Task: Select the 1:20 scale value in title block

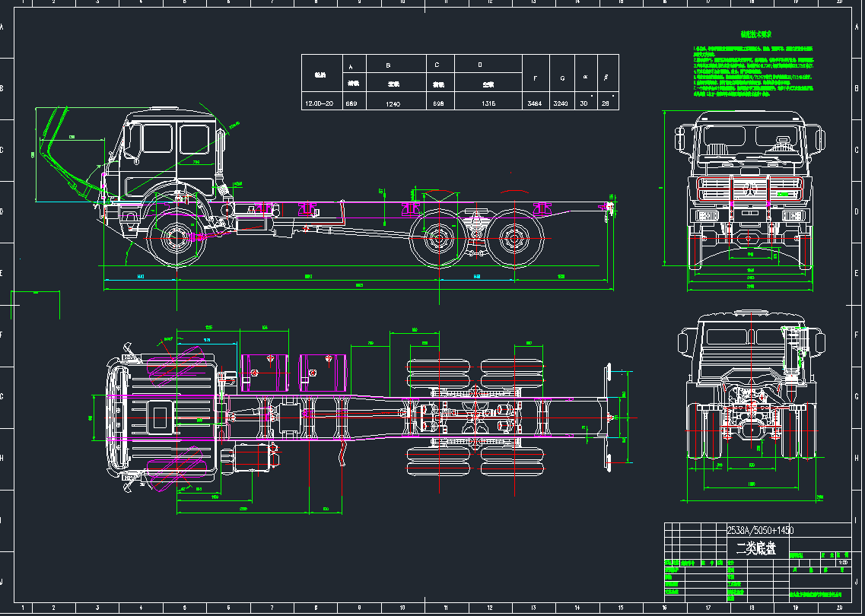Action: tap(842, 563)
